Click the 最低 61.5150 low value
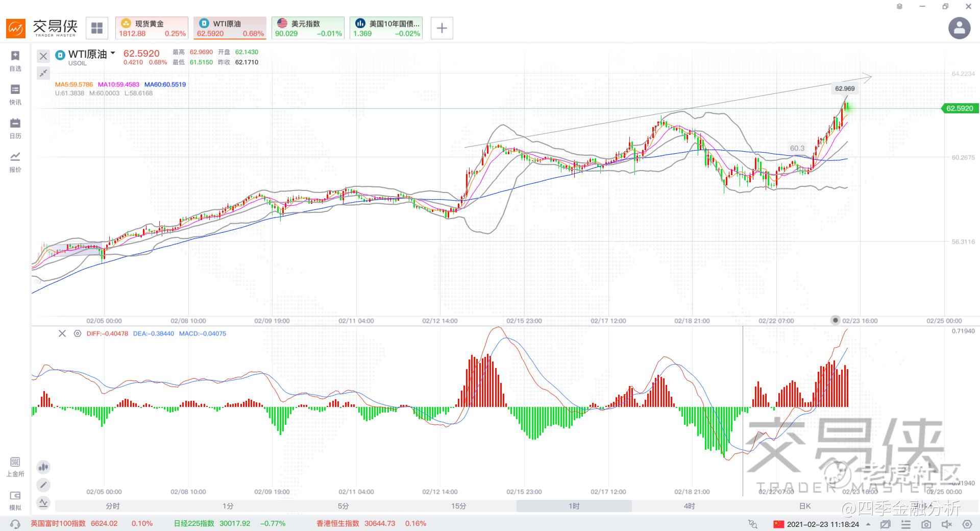 (193, 62)
